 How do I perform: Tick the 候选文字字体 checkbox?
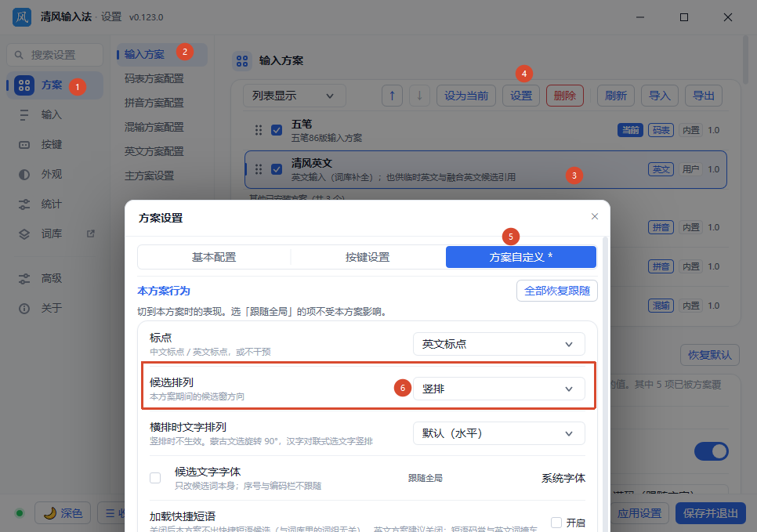[155, 478]
